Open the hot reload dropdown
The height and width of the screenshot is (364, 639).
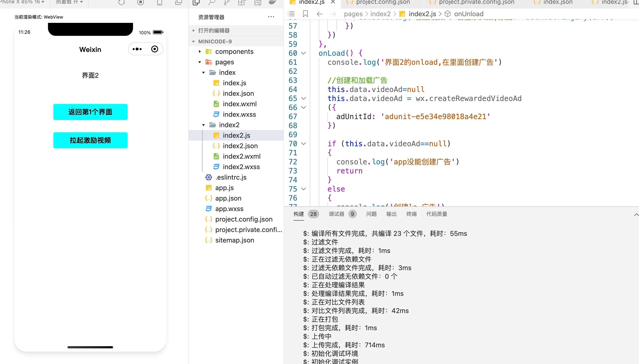tap(69, 2)
